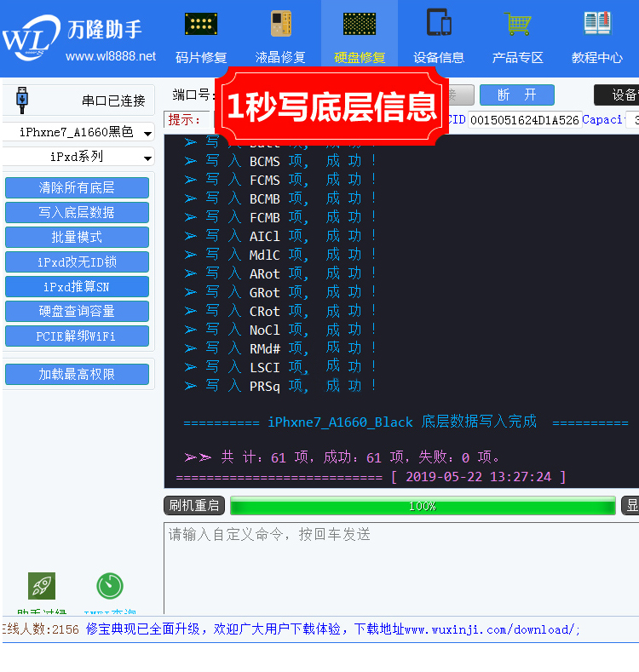
Task: Open the iPxd系列 series dropdown
Action: pos(78,157)
